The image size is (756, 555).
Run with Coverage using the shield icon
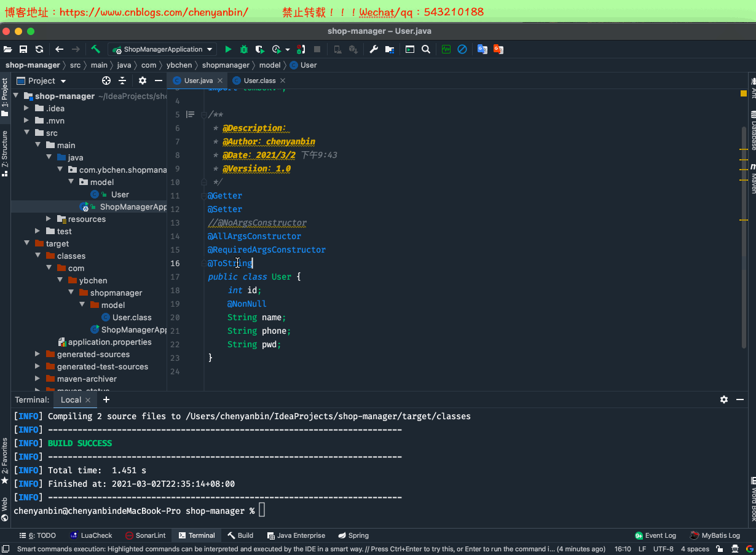click(260, 49)
